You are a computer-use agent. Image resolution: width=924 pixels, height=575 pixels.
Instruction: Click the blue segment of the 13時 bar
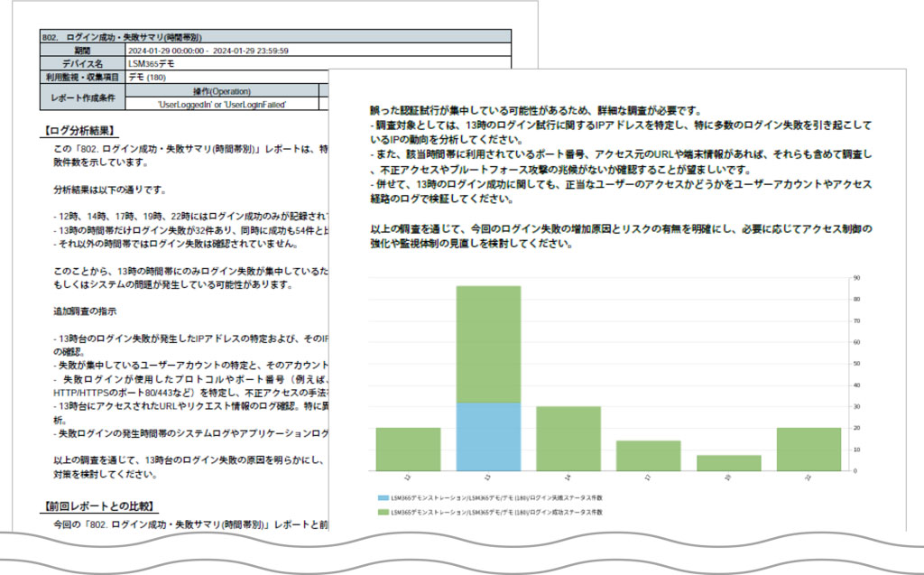[x=487, y=438]
